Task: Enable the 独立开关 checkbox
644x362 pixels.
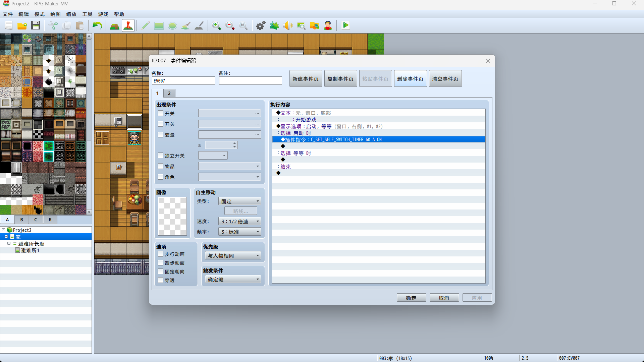Action: pos(161,156)
